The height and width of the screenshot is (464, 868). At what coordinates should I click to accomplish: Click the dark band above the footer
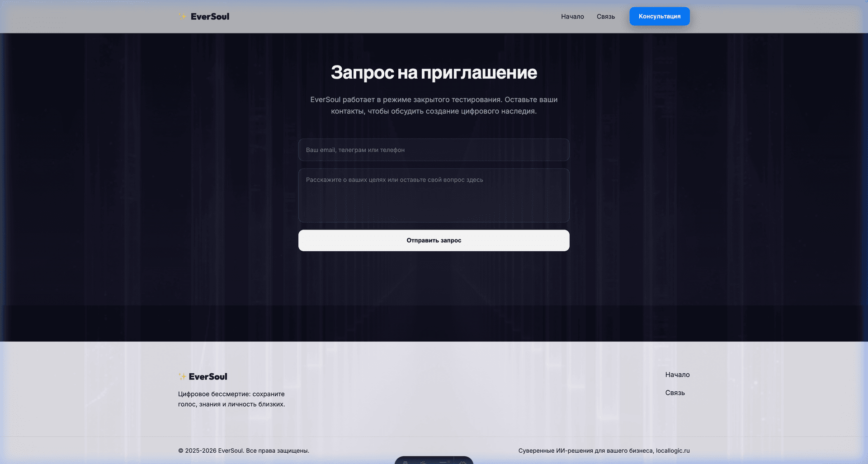[x=434, y=323]
